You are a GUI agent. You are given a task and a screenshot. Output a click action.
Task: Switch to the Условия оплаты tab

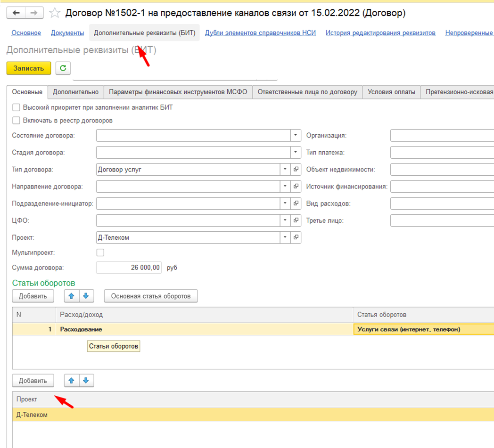pyautogui.click(x=391, y=92)
